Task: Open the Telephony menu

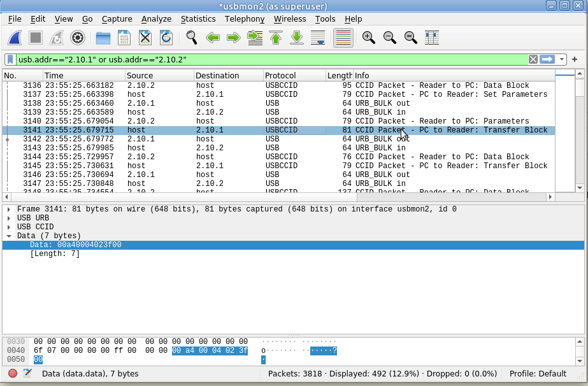Action: [x=245, y=18]
